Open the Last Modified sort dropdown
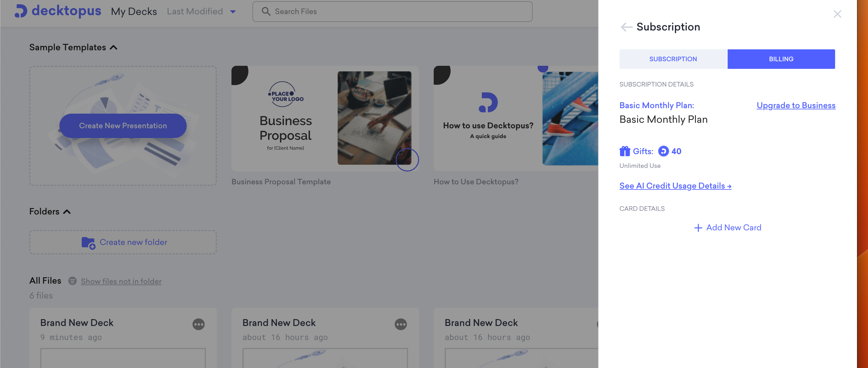The height and width of the screenshot is (368, 868). (x=201, y=11)
